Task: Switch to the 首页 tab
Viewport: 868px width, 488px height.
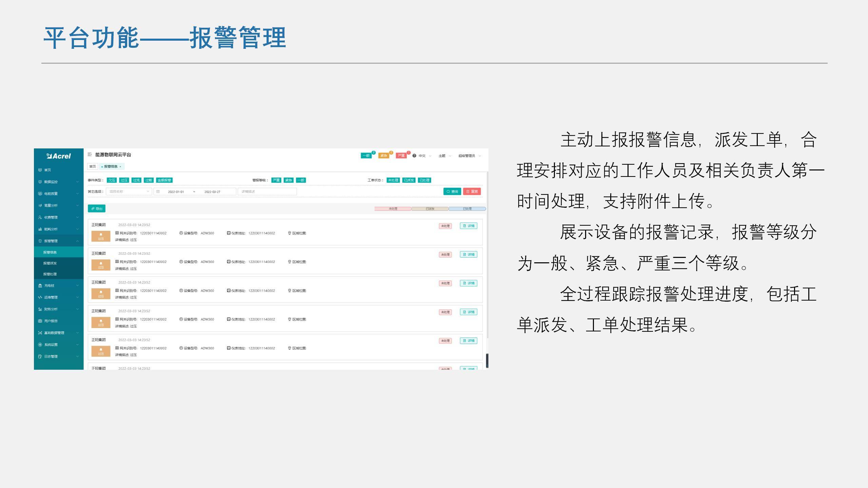Action: pyautogui.click(x=93, y=167)
